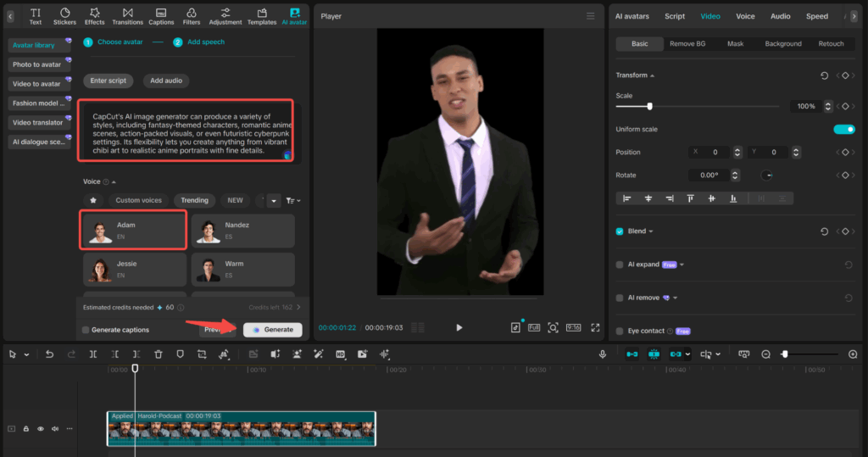Toggle the main track magnet icon
The image size is (868, 457).
click(x=632, y=354)
